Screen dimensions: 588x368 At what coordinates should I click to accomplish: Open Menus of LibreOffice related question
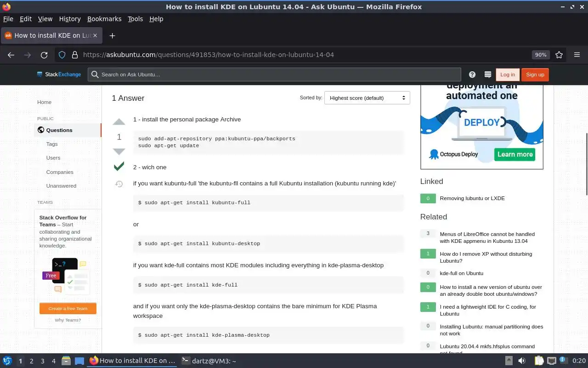pos(487,237)
